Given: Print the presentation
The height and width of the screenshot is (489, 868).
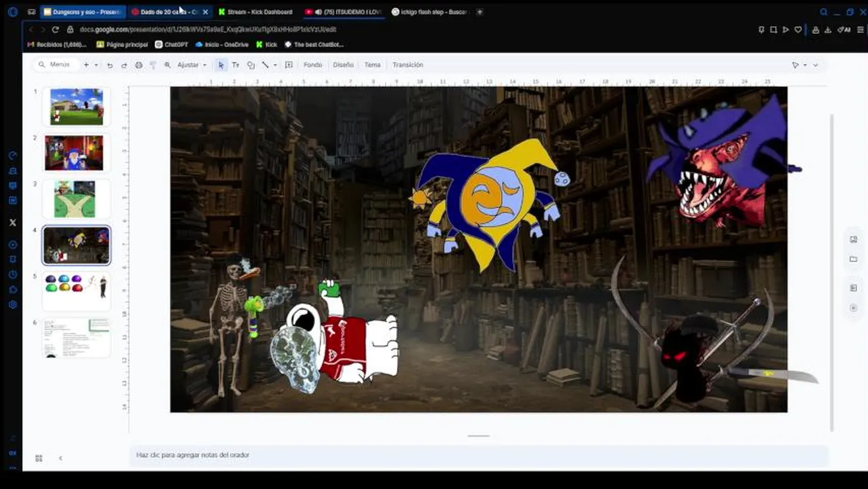Looking at the screenshot, I should point(139,65).
